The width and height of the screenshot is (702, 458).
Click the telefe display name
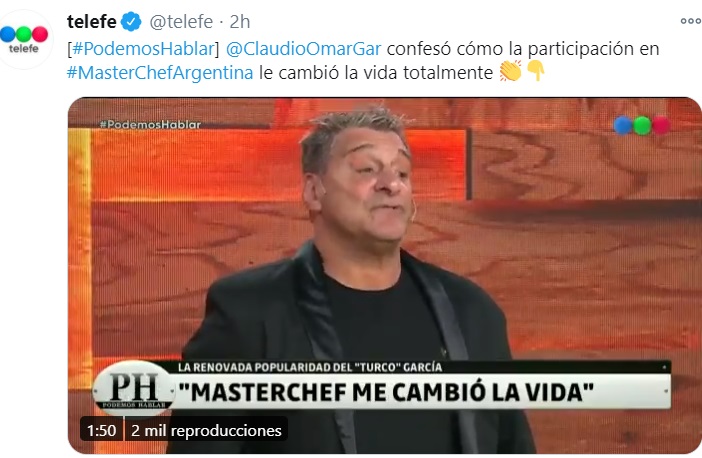tap(92, 21)
